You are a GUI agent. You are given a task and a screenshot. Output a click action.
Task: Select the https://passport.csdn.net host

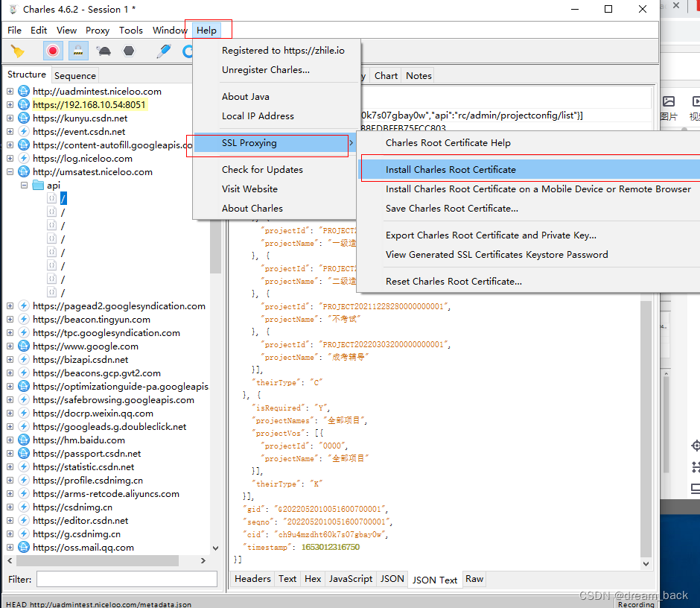click(x=86, y=454)
